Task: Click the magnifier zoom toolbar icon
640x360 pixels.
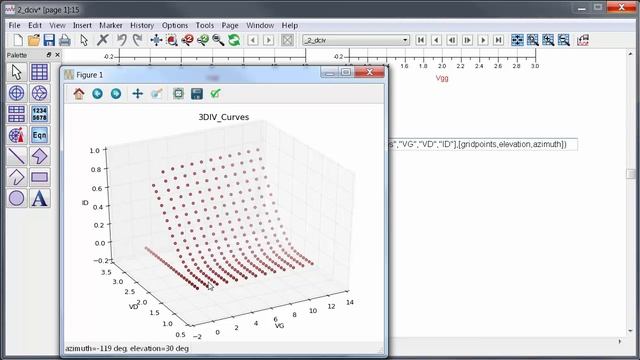Action: (218, 40)
